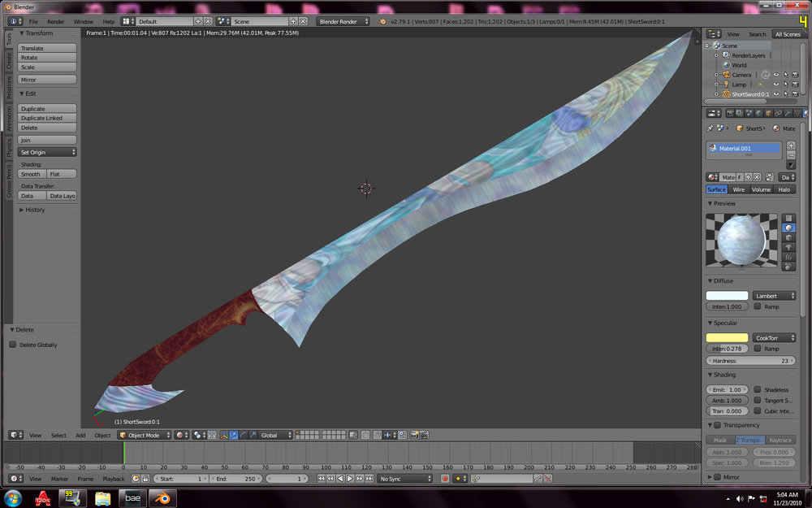
Task: Click the record auto-keyframe button
Action: pos(444,479)
